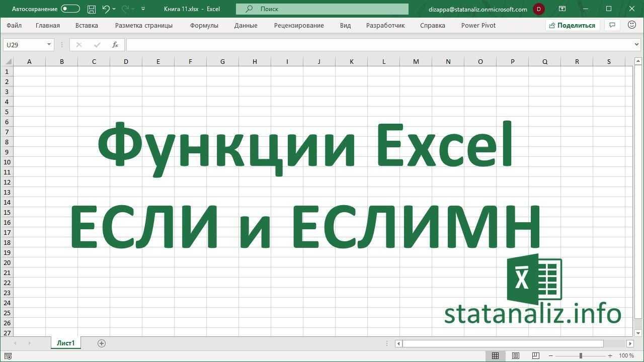This screenshot has width=644, height=362.
Task: Click the vertical scrollbar thumb
Action: tap(638, 192)
